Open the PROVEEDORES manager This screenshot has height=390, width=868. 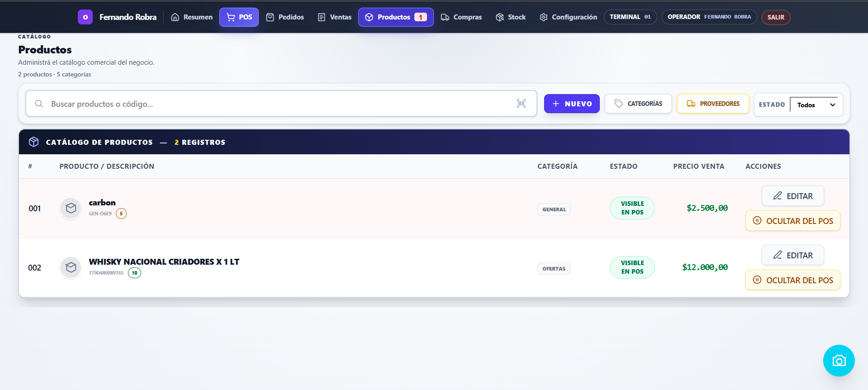[713, 104]
